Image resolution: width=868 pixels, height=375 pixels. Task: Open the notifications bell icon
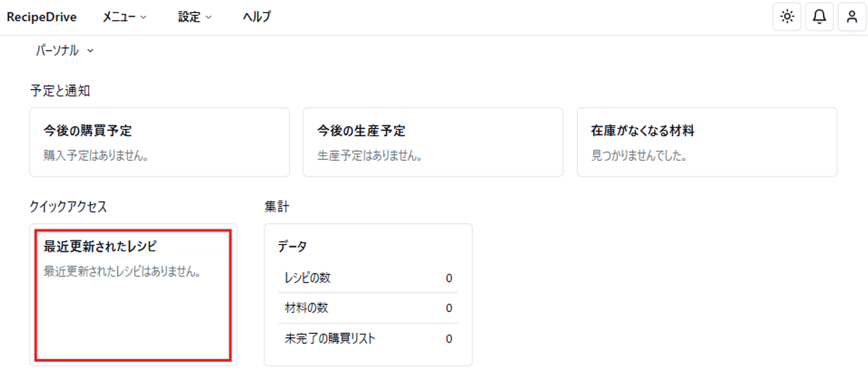click(x=820, y=17)
